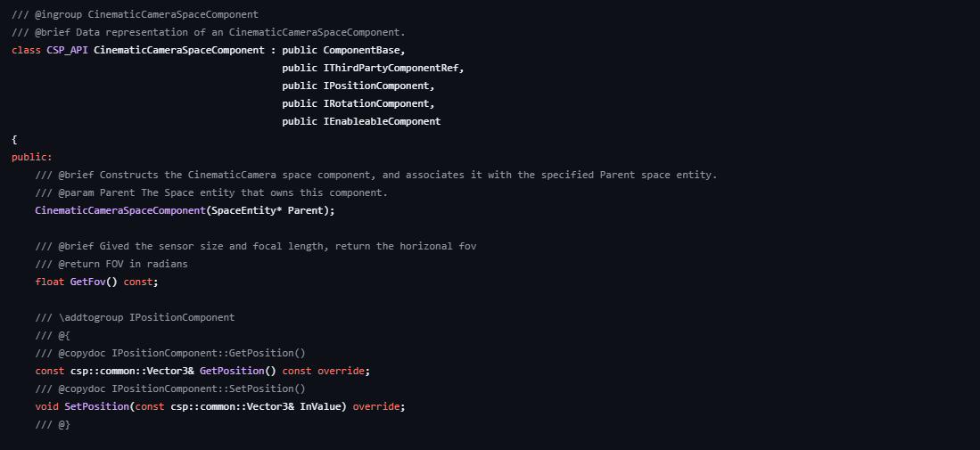The image size is (980, 450).
Task: Select ComponentBase in the inheritance list
Action: tap(364, 50)
